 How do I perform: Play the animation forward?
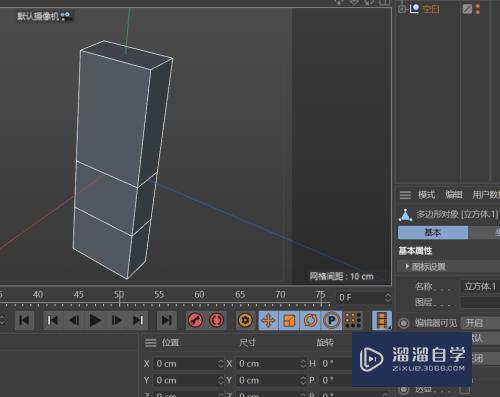tap(95, 321)
